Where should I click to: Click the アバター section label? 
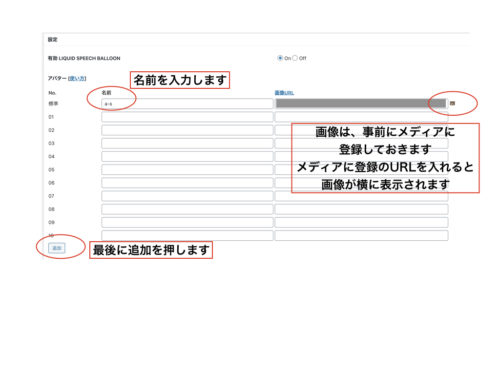pos(57,78)
